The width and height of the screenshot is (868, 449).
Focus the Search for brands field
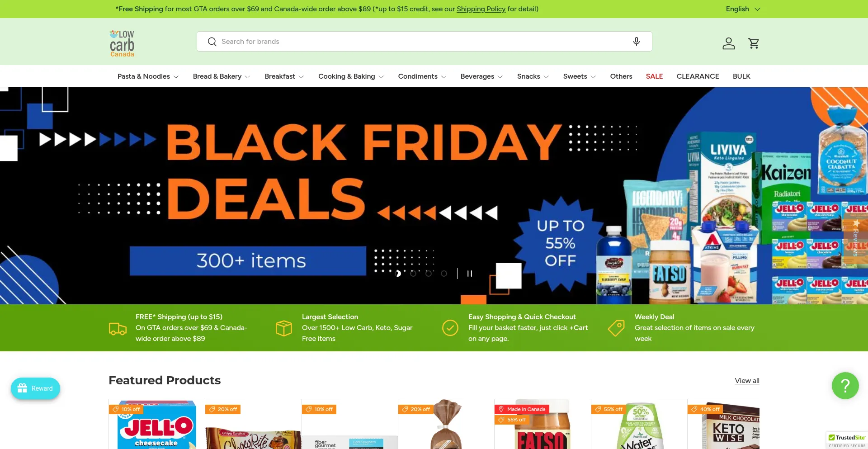424,42
